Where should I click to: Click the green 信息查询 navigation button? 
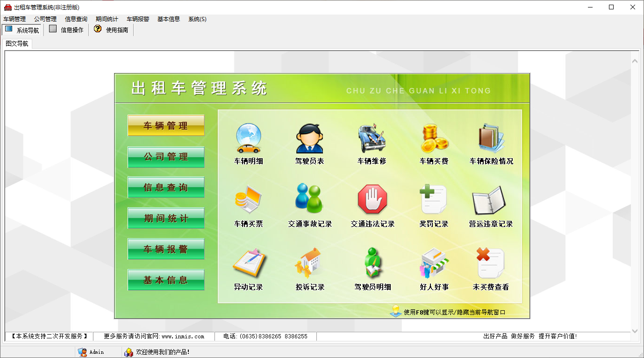[166, 188]
